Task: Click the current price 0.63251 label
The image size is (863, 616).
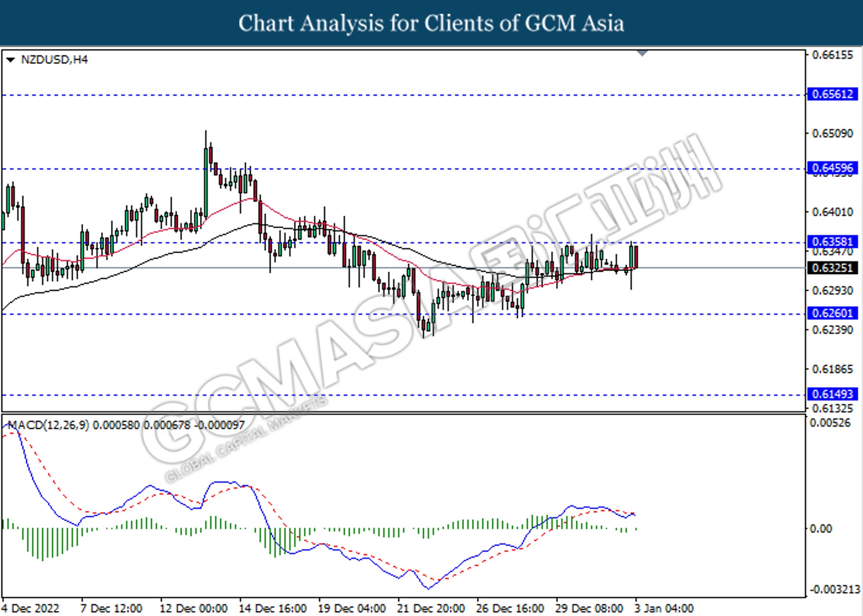Action: 832,268
